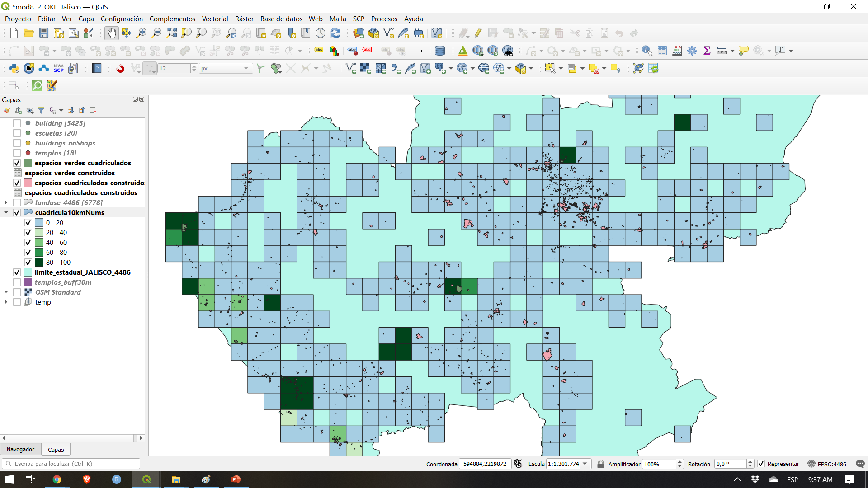Switch to the Capas tab
868x488 pixels.
tap(56, 450)
